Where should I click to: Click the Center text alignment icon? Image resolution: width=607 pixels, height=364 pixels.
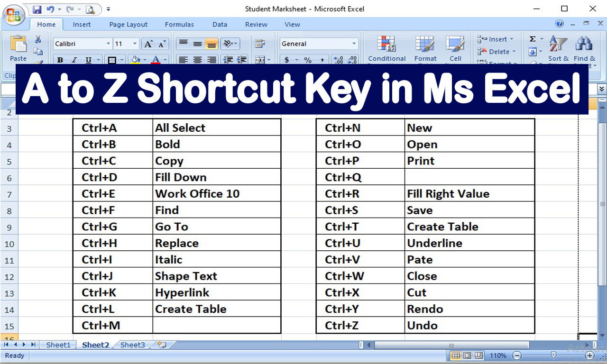coord(198,60)
